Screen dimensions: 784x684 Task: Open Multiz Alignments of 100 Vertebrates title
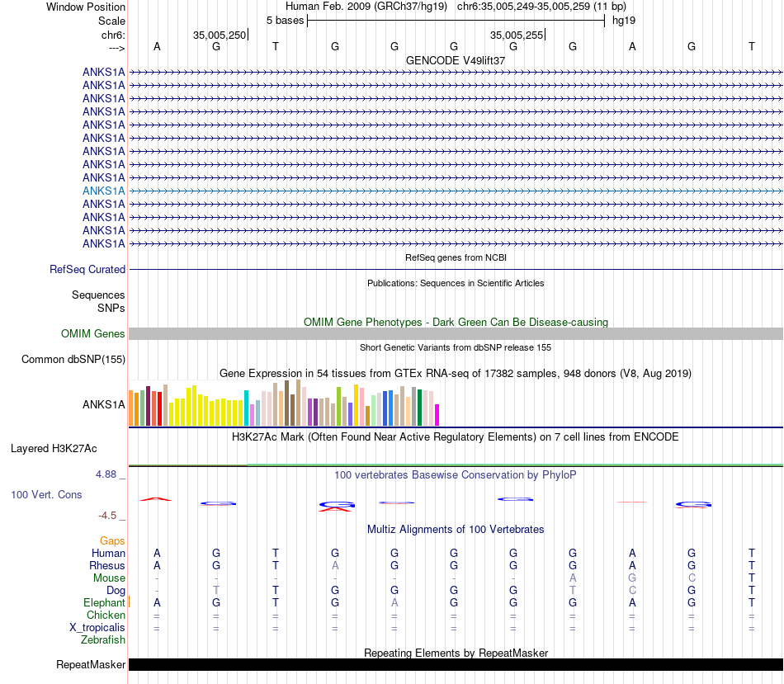(456, 530)
